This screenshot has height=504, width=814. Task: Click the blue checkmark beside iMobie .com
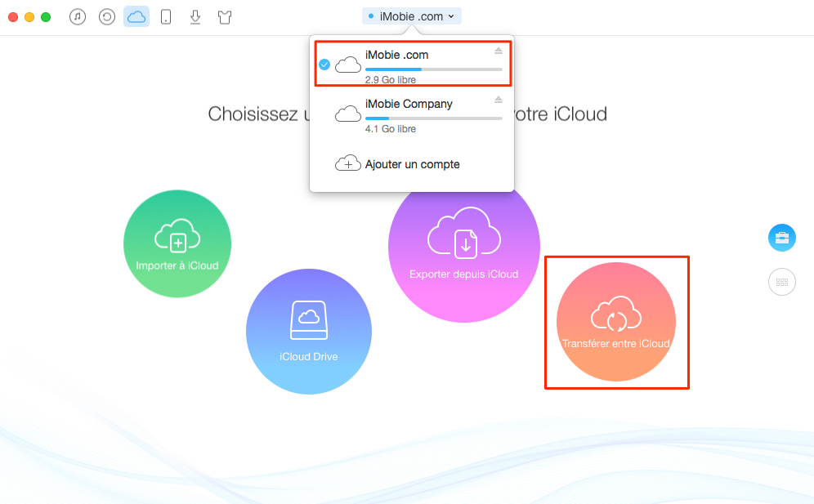tap(324, 65)
